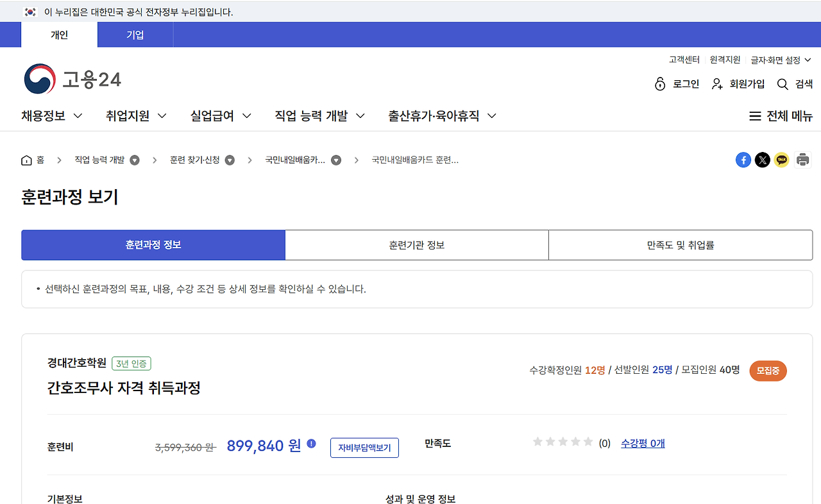This screenshot has width=821, height=504.
Task: Expand 훈련 찾기·신청 breadcrumb dropdown
Action: 230,160
